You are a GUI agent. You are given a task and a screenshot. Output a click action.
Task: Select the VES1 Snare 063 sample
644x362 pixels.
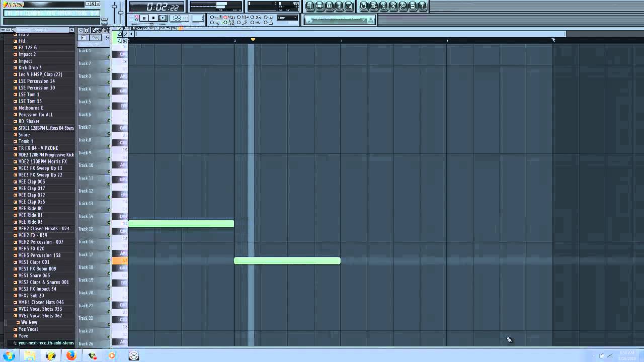click(34, 276)
